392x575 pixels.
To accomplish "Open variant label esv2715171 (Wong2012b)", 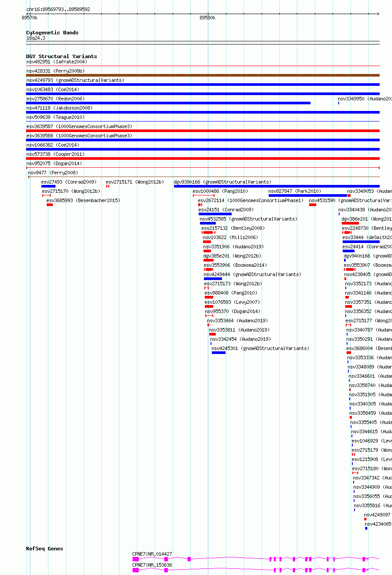I will (135, 182).
